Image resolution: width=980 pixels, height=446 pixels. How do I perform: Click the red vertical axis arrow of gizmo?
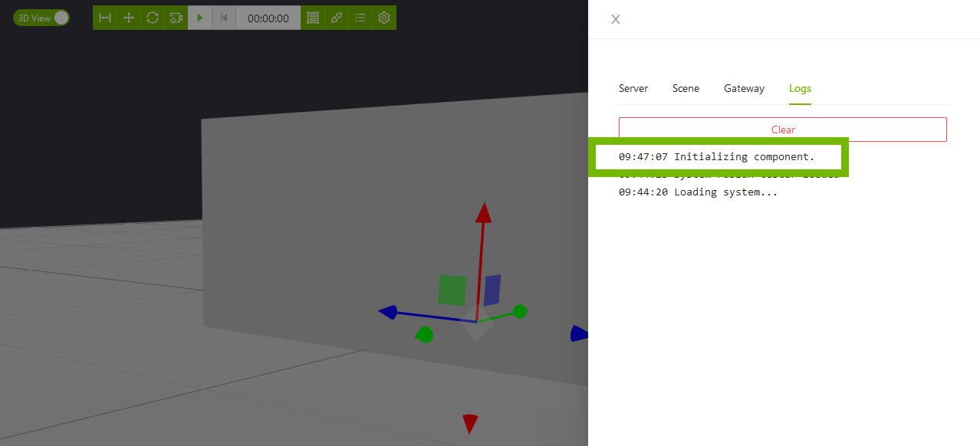pyautogui.click(x=483, y=215)
